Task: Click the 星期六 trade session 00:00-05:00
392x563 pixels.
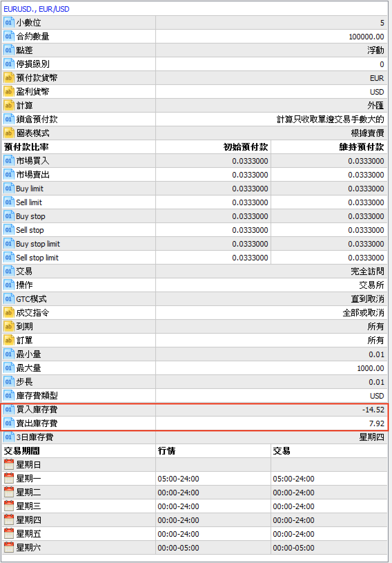Action: point(294,548)
